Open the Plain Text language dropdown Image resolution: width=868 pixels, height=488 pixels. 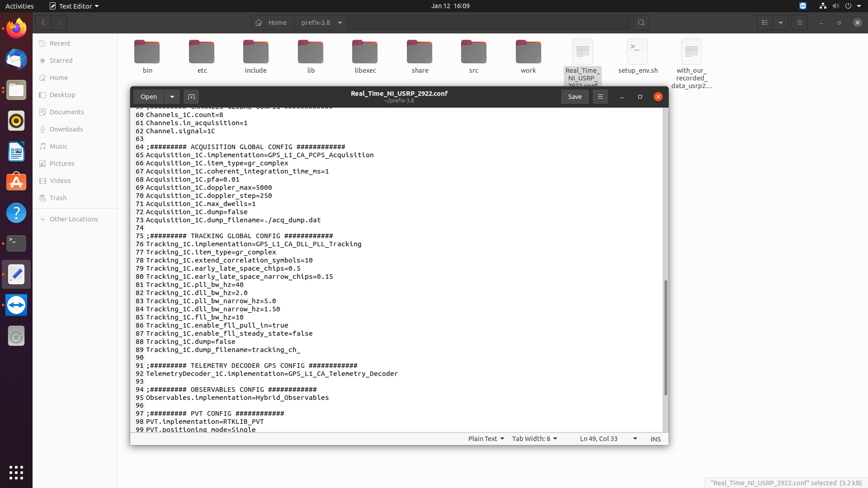click(x=486, y=438)
